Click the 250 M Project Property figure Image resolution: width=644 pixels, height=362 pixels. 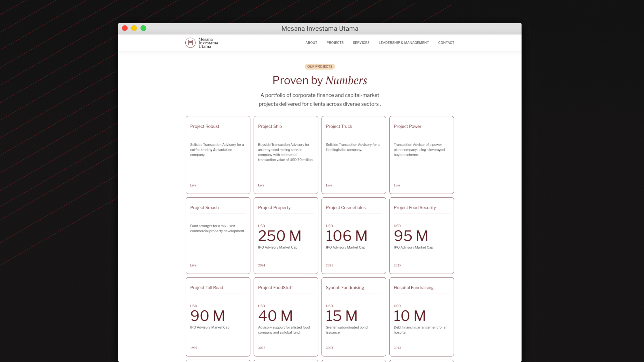[x=280, y=236]
